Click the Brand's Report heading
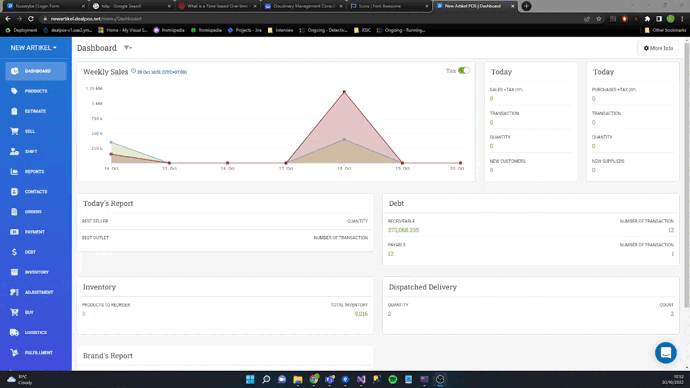The width and height of the screenshot is (690, 388). pos(108,355)
